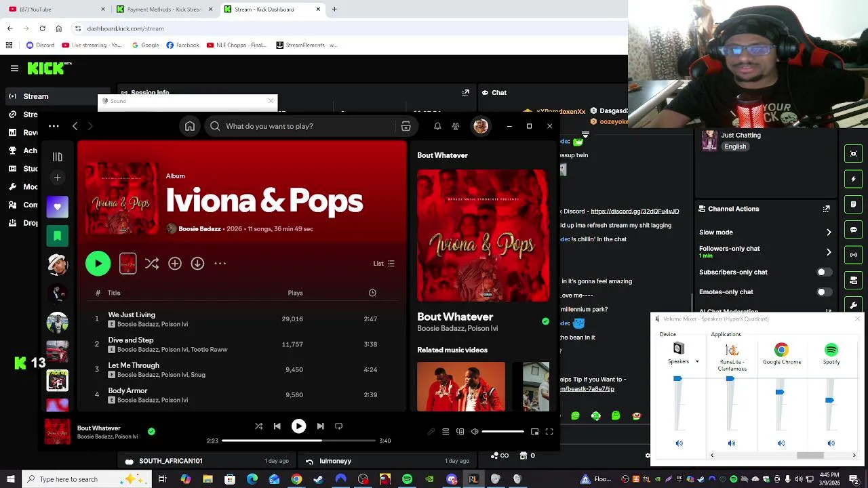
Task: Open new browser tab
Action: click(x=334, y=9)
